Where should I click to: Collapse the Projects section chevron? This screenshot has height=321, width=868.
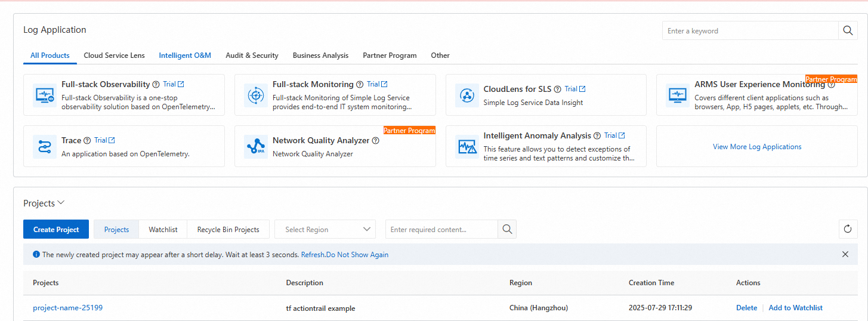pos(60,203)
